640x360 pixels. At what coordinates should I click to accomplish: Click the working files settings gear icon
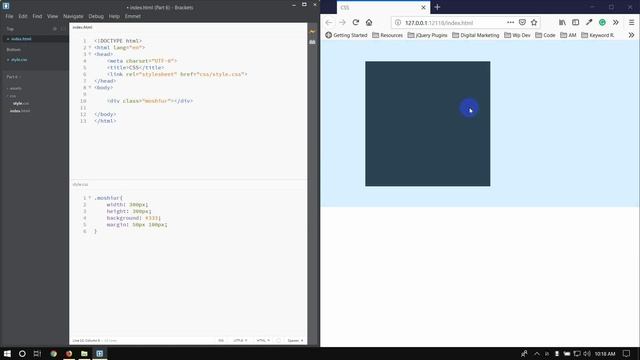click(x=55, y=29)
